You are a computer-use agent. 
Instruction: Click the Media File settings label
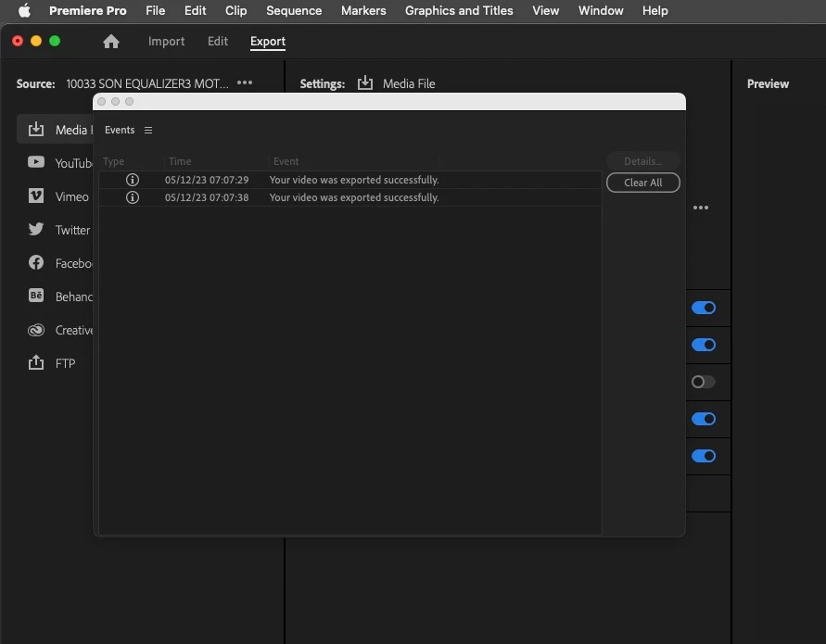coord(409,83)
